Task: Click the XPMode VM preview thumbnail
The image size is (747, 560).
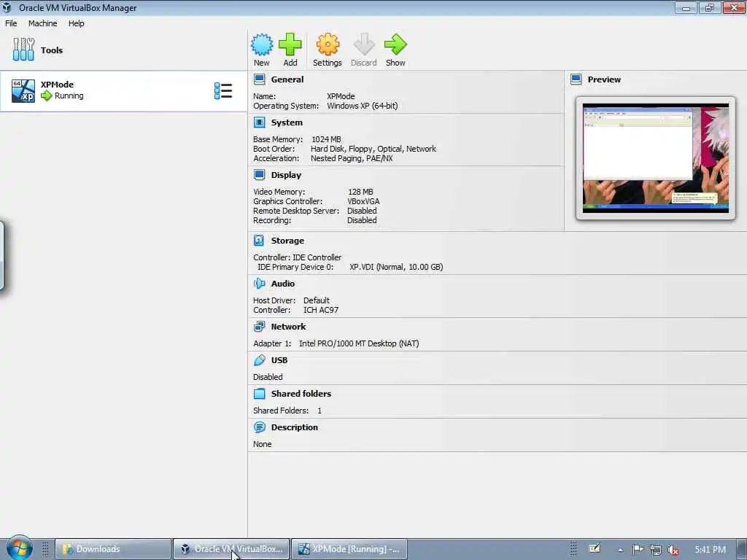Action: point(656,158)
